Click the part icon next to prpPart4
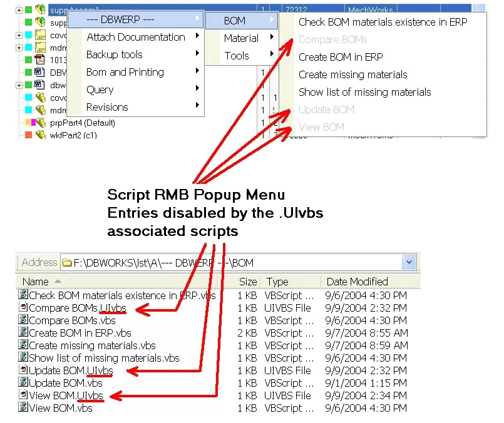The image size is (504, 423). [x=41, y=123]
